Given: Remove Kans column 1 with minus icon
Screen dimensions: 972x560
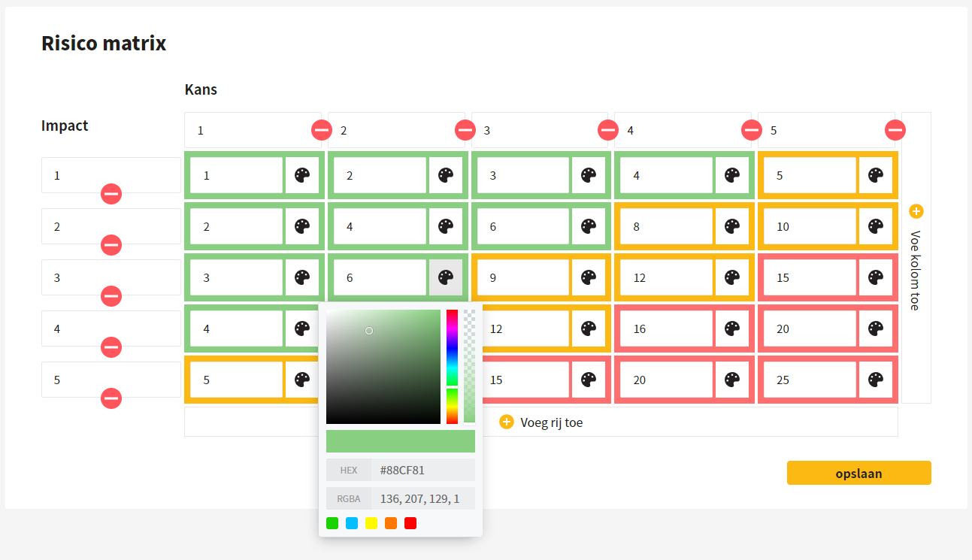Looking at the screenshot, I should tap(322, 130).
